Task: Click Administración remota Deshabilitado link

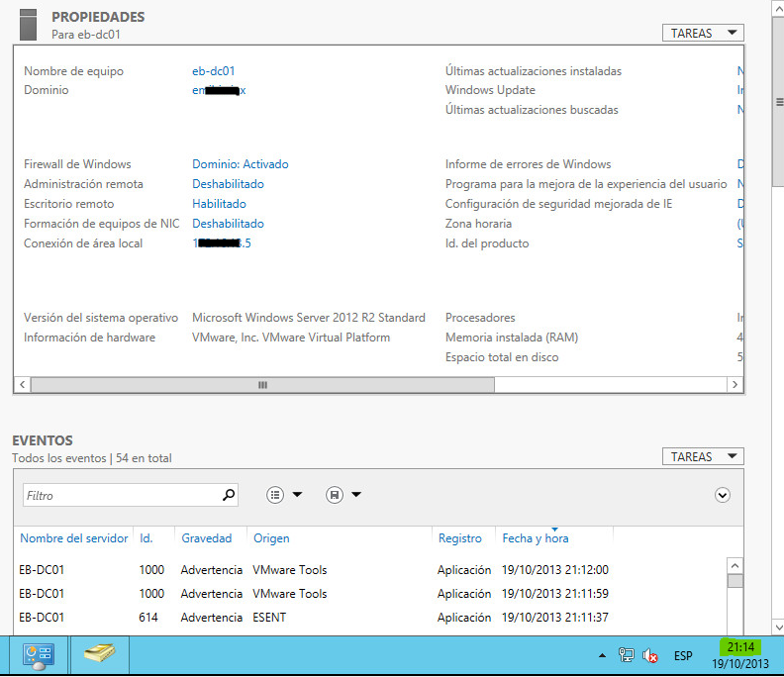Action: tap(228, 184)
